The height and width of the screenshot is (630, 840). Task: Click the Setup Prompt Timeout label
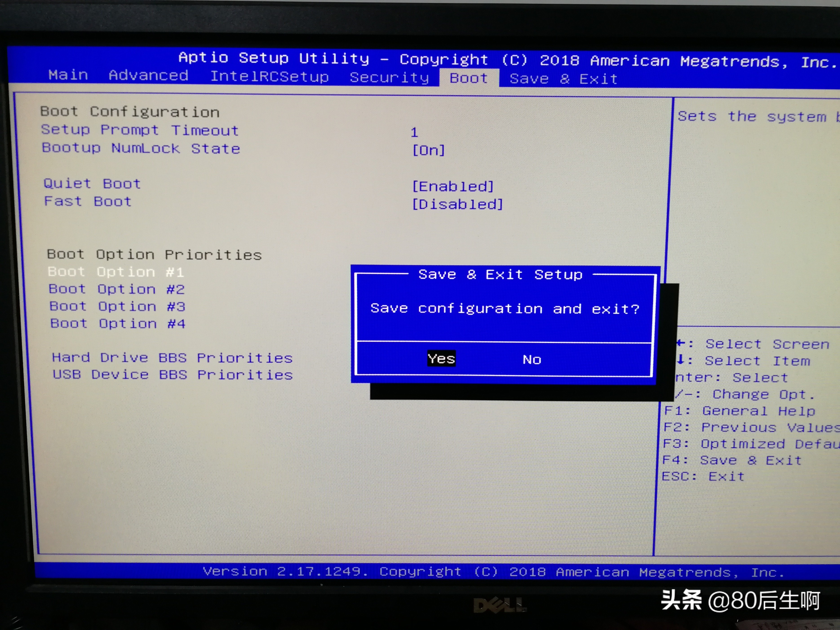(140, 130)
